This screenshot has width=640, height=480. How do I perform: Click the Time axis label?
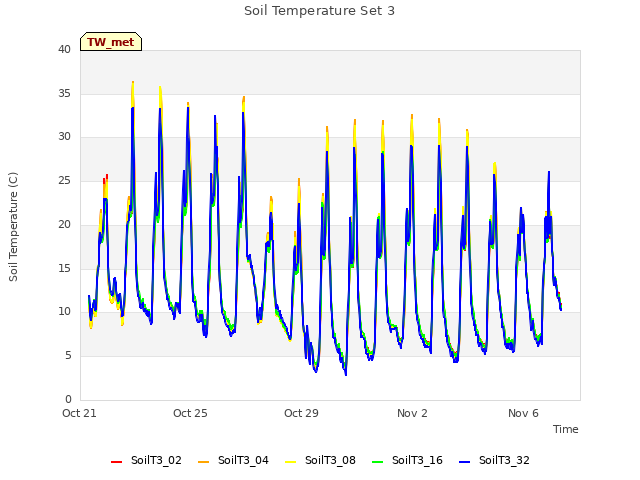(565, 429)
